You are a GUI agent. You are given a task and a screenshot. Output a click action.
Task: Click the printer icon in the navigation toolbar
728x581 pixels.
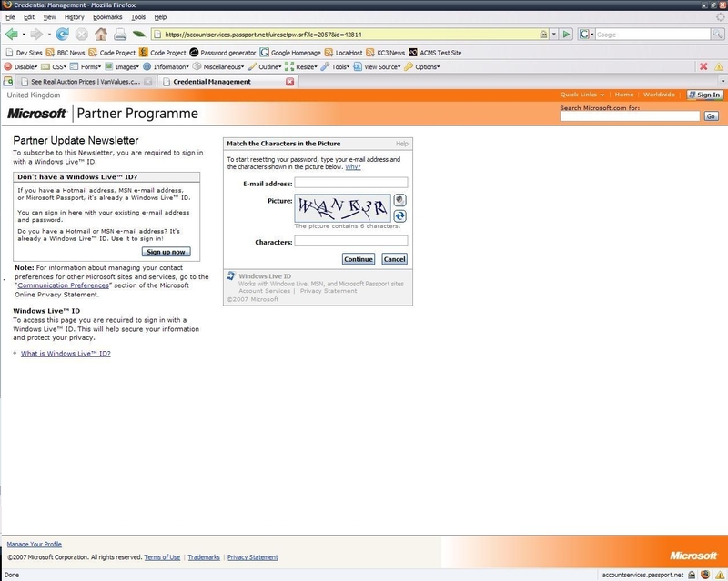click(x=119, y=35)
